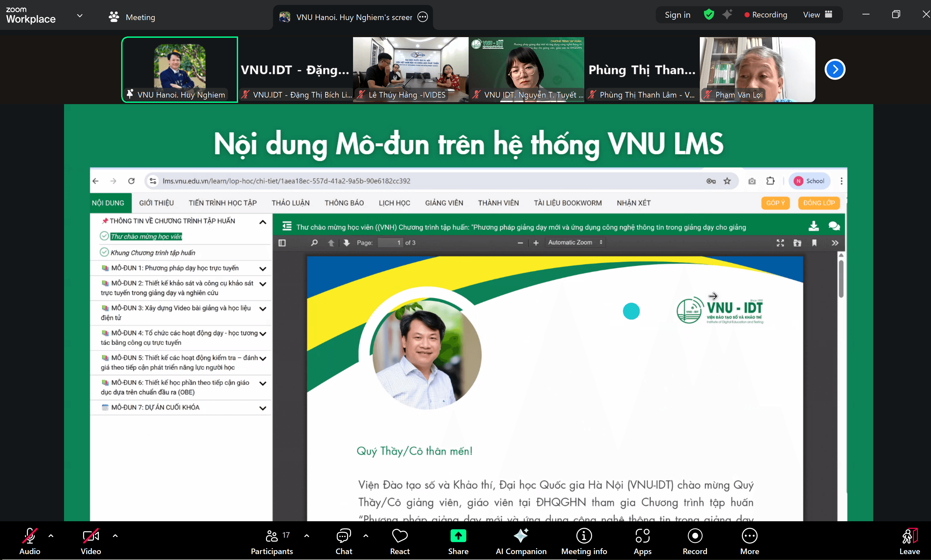The height and width of the screenshot is (560, 931).
Task: Click the Recording indicator
Action: point(765,15)
